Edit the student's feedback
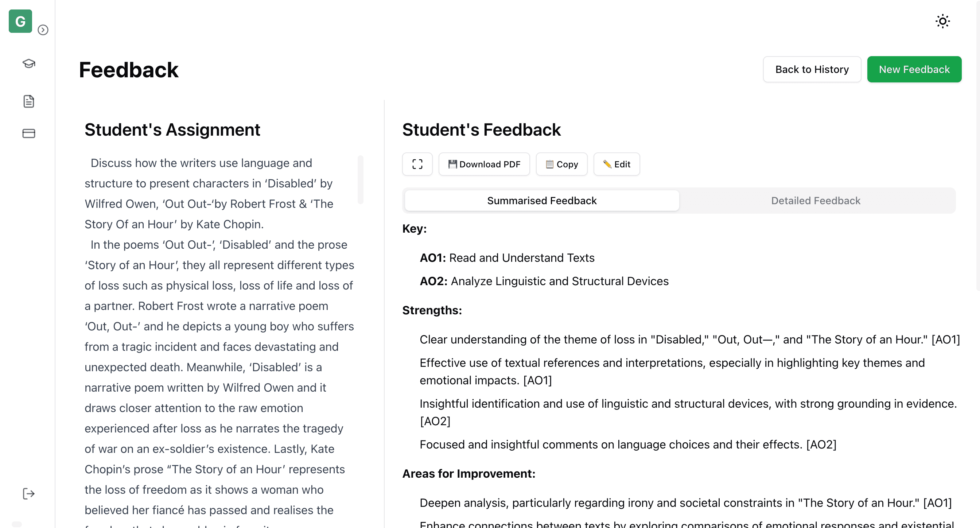Viewport: 980px width, 528px height. pos(616,164)
